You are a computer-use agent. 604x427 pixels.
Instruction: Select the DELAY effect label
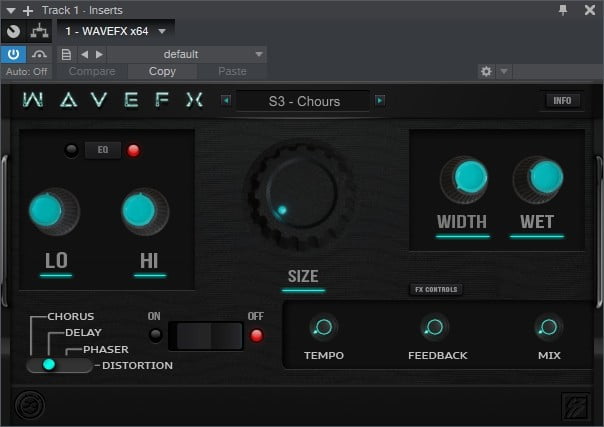point(83,332)
